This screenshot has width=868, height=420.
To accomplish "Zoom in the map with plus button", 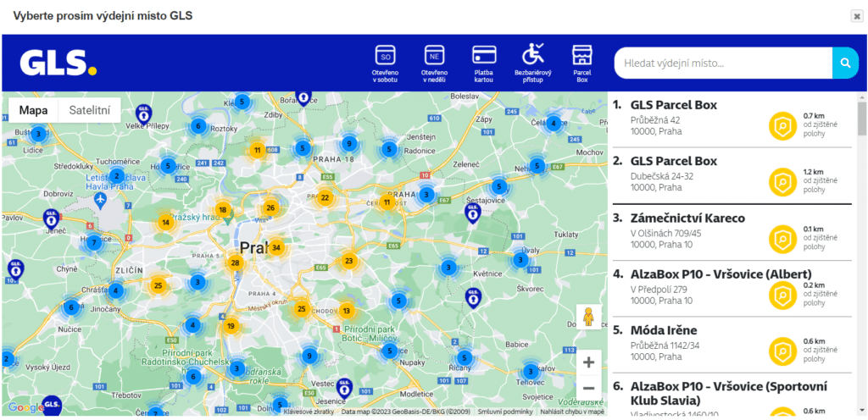I will pyautogui.click(x=589, y=362).
